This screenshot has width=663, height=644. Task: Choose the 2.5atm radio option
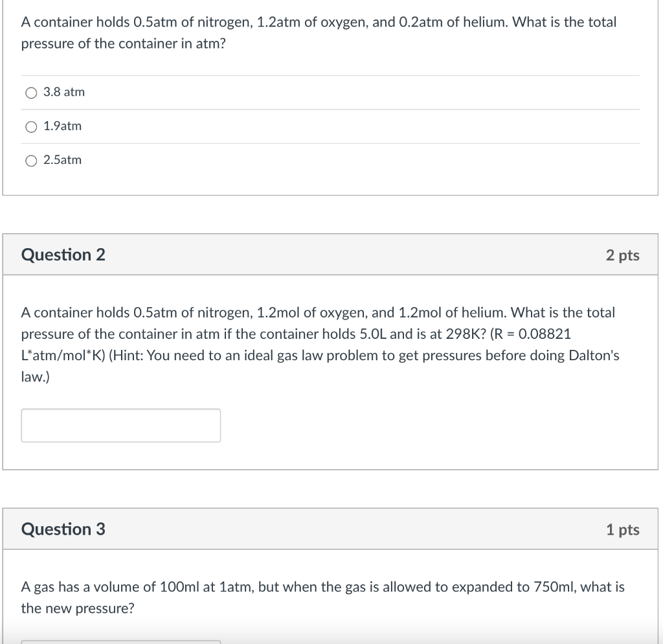[31, 161]
